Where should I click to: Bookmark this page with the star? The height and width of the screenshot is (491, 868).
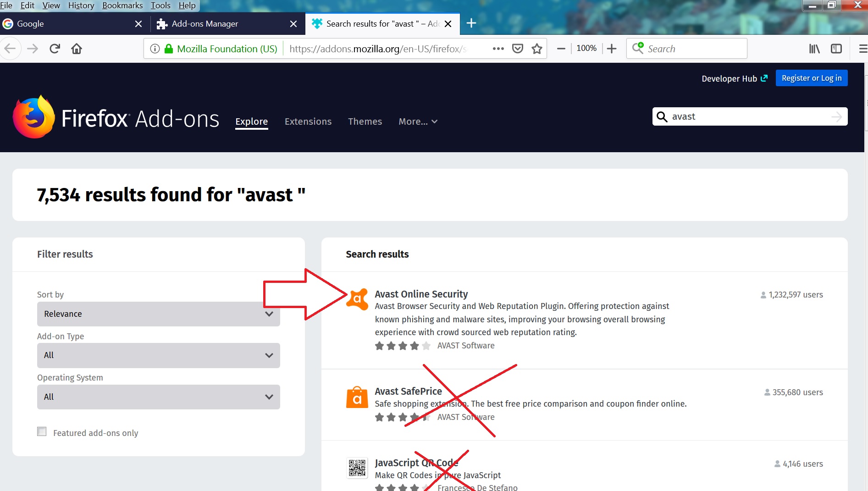click(x=537, y=49)
